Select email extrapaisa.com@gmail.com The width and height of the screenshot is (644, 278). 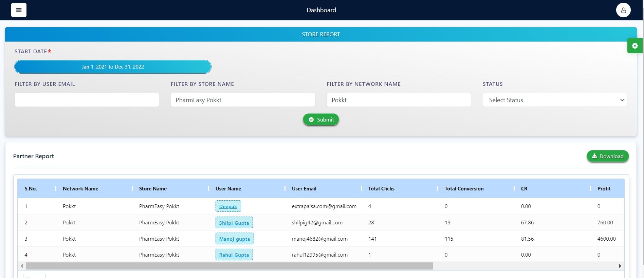[324, 206]
